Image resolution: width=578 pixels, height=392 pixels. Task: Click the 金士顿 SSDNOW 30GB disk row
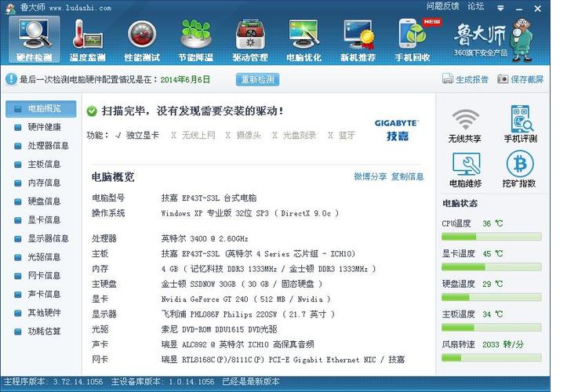click(x=207, y=284)
